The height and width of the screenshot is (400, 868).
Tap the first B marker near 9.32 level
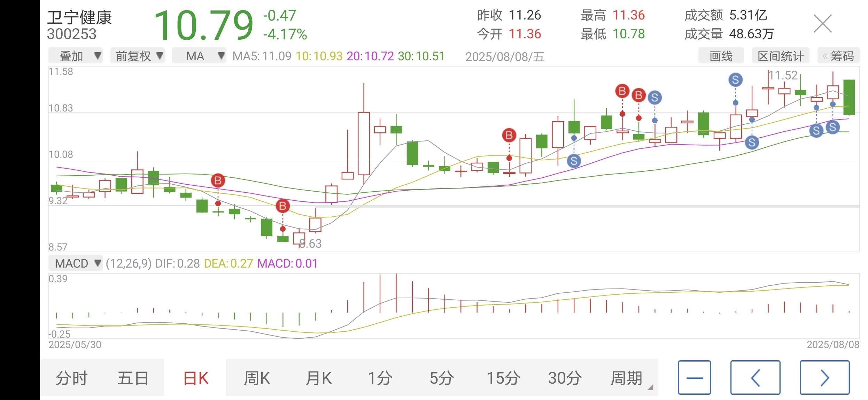(x=218, y=180)
